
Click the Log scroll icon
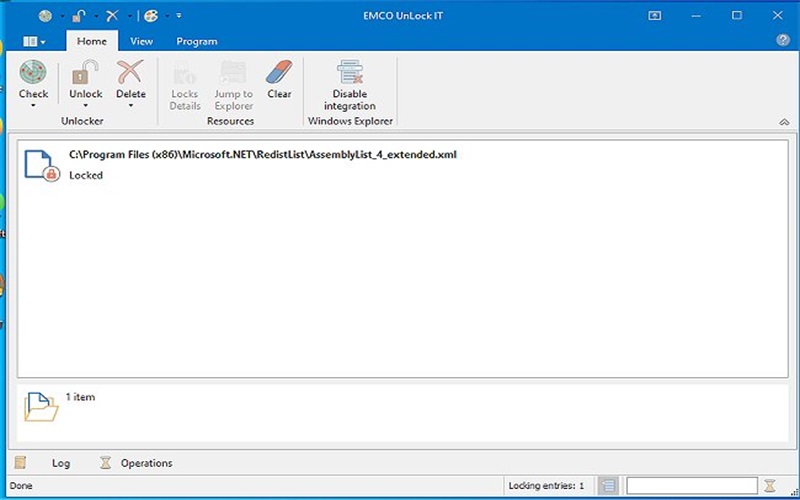click(x=20, y=463)
